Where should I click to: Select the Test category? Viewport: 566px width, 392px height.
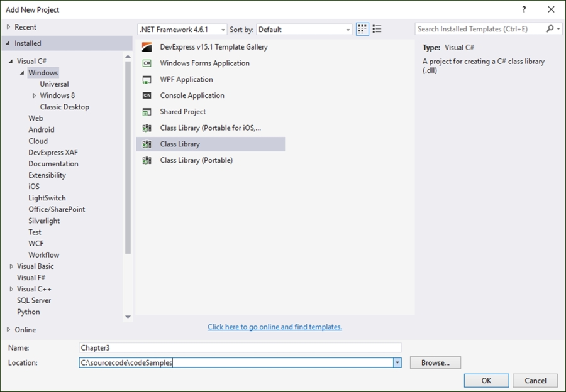click(35, 232)
